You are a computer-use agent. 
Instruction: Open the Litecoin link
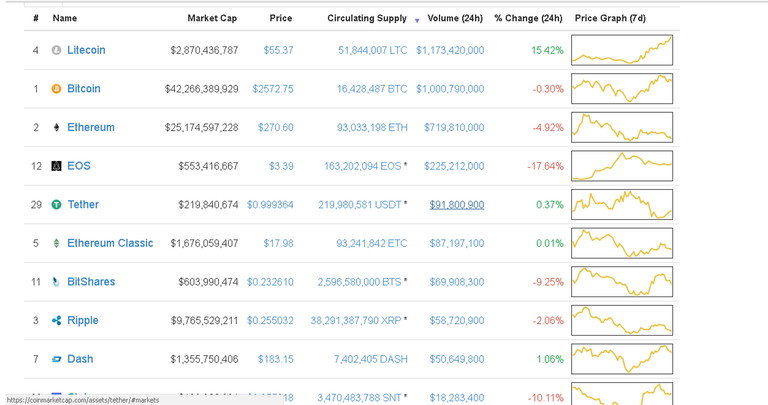(86, 50)
